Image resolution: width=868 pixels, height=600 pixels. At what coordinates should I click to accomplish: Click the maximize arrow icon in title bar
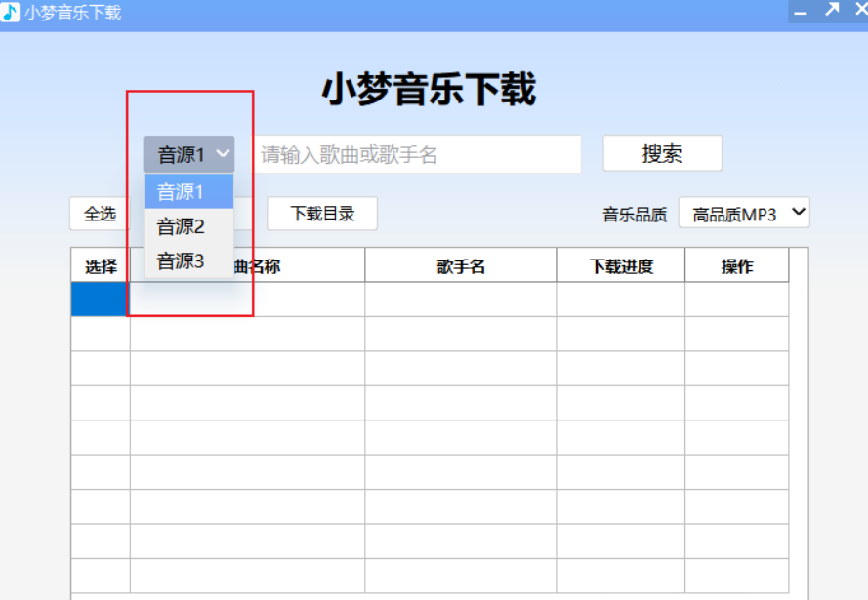pos(831,12)
